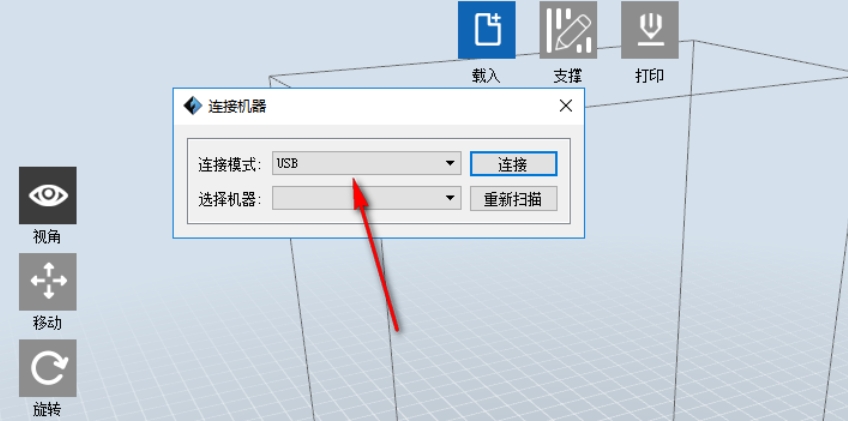848x421 pixels.
Task: Activate the 视角 eye view icon
Action: [48, 195]
